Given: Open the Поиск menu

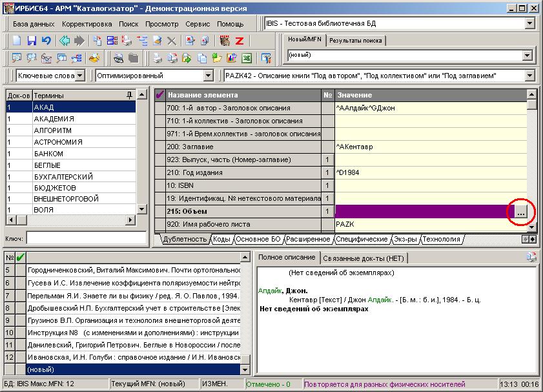Looking at the screenshot, I should tap(128, 24).
